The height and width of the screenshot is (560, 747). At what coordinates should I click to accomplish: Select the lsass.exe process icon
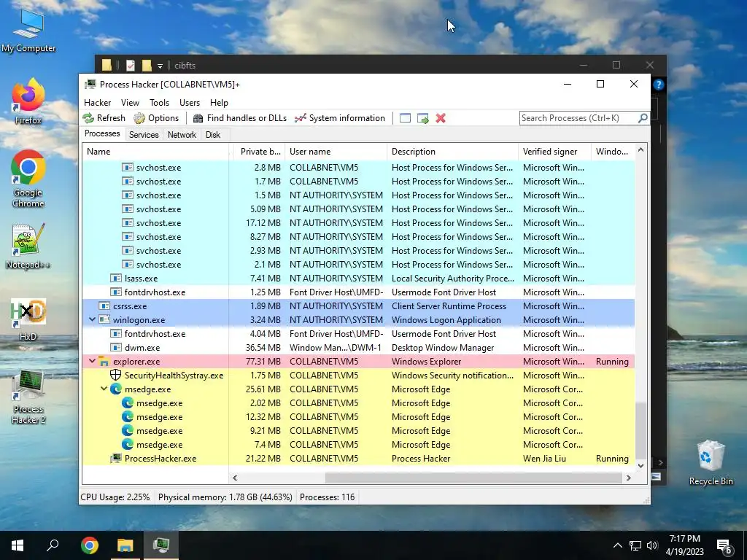tap(116, 278)
